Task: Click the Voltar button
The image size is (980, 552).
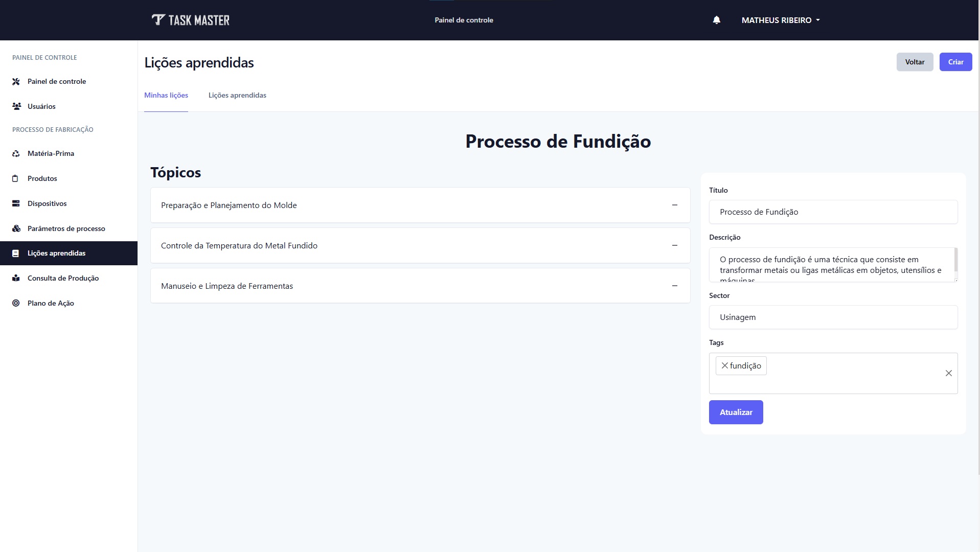Action: (x=915, y=61)
